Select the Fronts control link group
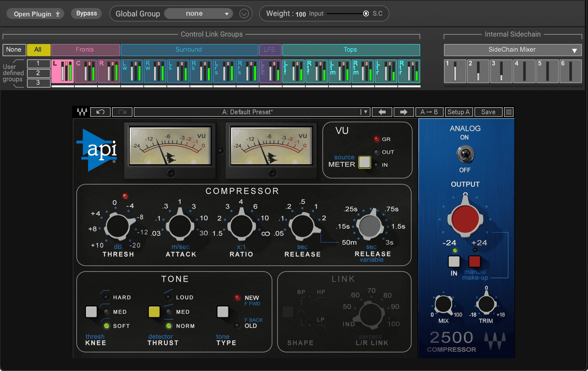588x371 pixels. point(85,50)
